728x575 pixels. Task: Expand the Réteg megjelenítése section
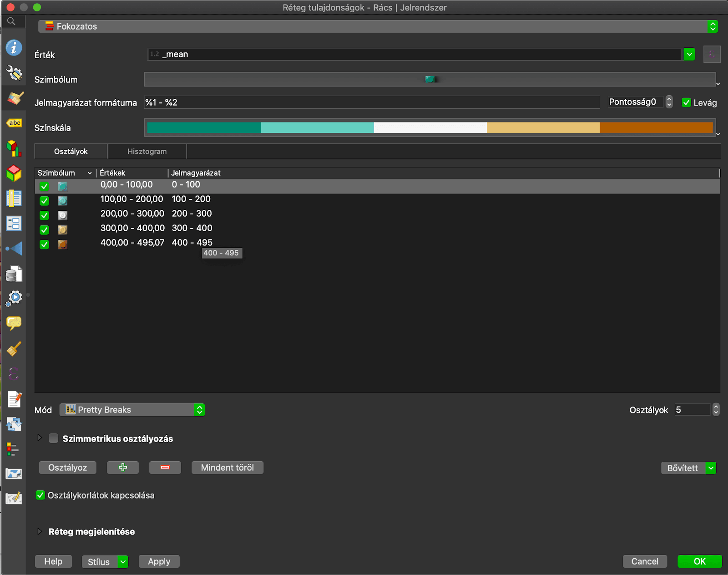pos(40,531)
